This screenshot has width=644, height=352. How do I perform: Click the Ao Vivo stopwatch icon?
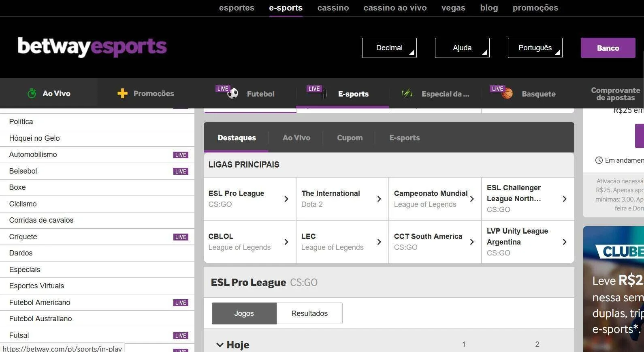[x=32, y=93]
